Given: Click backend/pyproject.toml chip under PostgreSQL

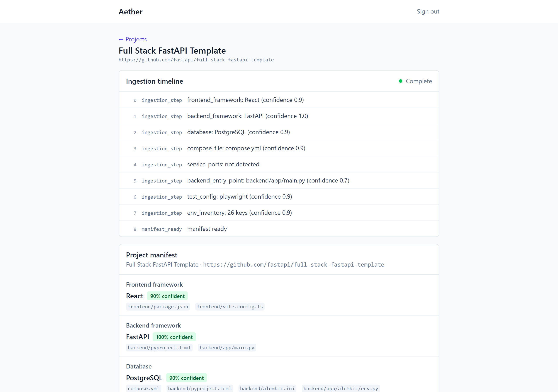Looking at the screenshot, I should coord(199,388).
